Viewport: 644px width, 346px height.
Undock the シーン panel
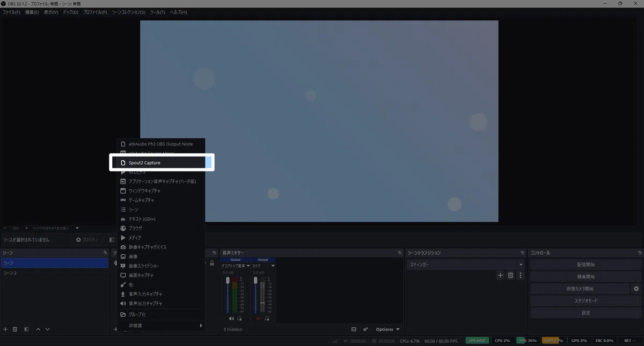(105, 253)
